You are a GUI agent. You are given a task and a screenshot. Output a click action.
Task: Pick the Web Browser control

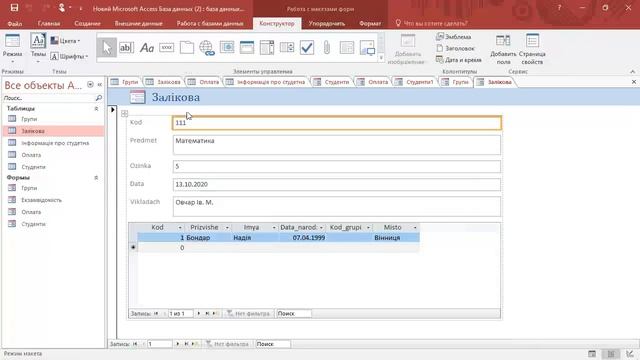227,48
